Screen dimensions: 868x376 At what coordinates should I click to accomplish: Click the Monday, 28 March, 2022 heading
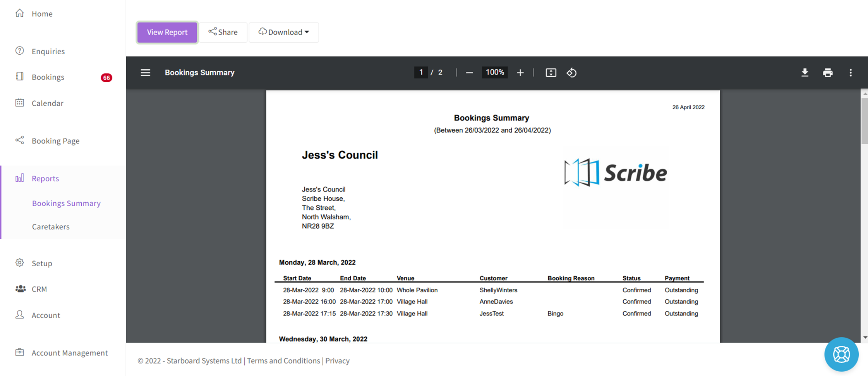tap(317, 262)
